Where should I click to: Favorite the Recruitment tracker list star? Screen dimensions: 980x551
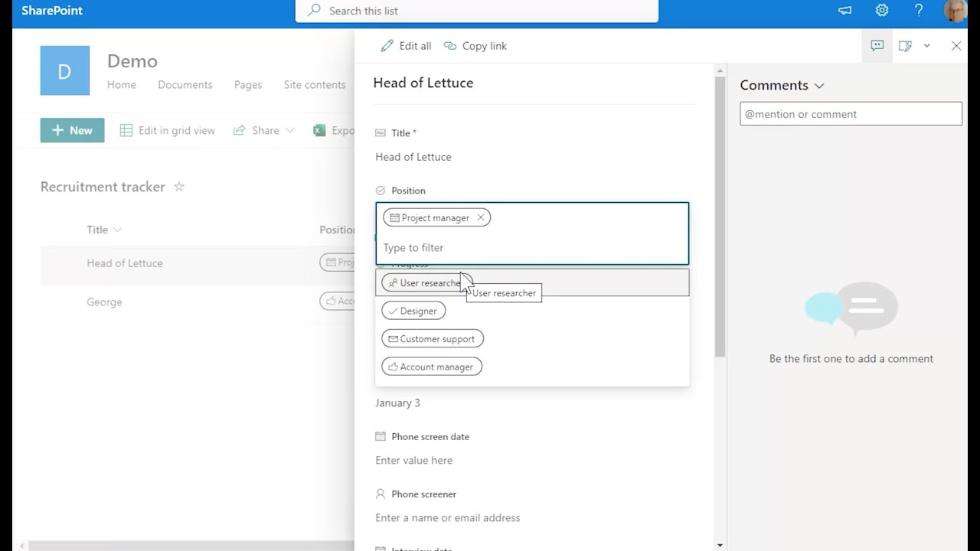pyautogui.click(x=179, y=187)
